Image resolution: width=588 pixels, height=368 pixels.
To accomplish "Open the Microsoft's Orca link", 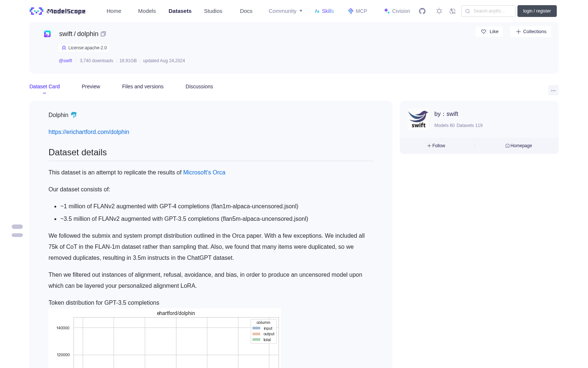I will pos(204,173).
